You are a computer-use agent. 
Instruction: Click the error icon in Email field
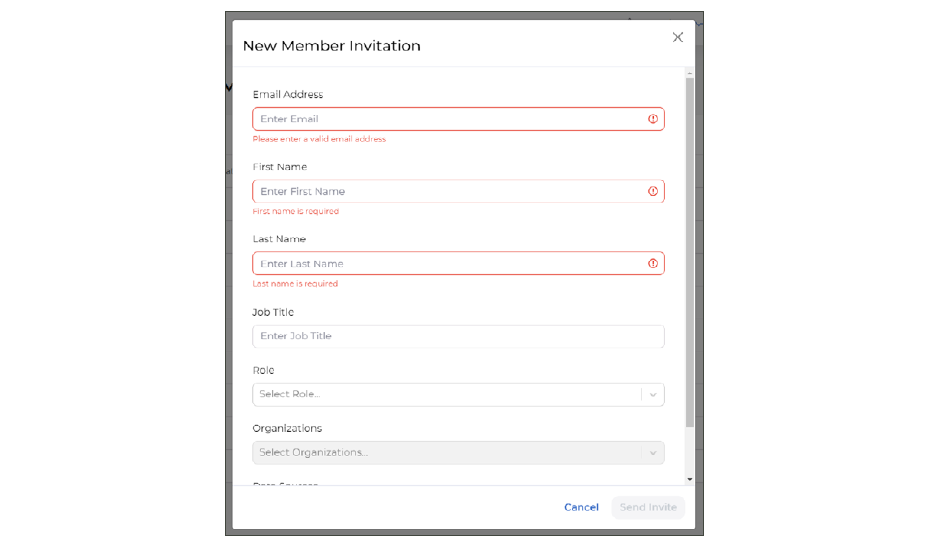653,119
